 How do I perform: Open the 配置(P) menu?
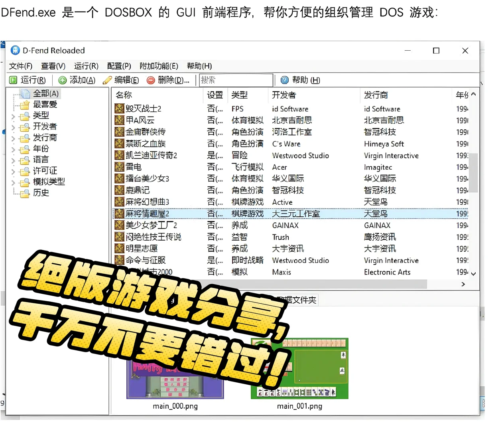(x=118, y=66)
